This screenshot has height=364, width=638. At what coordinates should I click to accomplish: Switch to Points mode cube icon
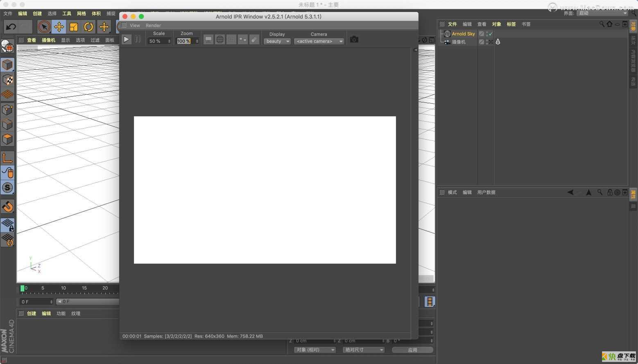7,110
